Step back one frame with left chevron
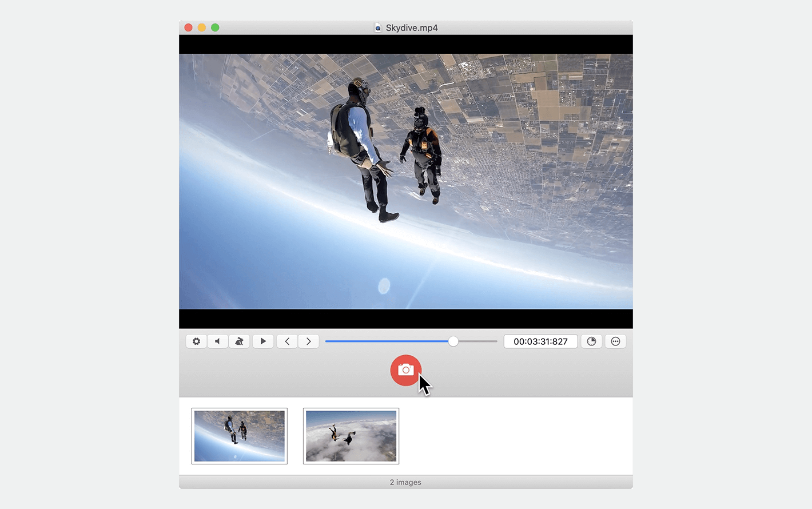This screenshot has width=812, height=509. point(287,341)
